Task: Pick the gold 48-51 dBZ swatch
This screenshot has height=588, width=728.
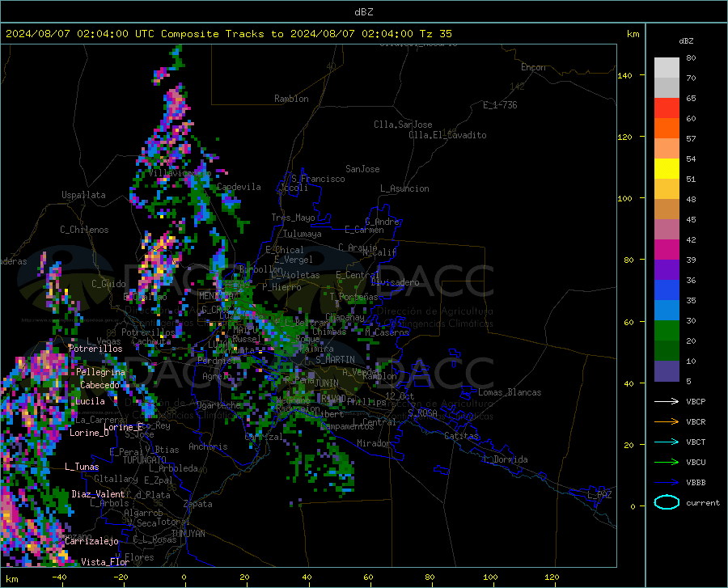Action: point(667,189)
